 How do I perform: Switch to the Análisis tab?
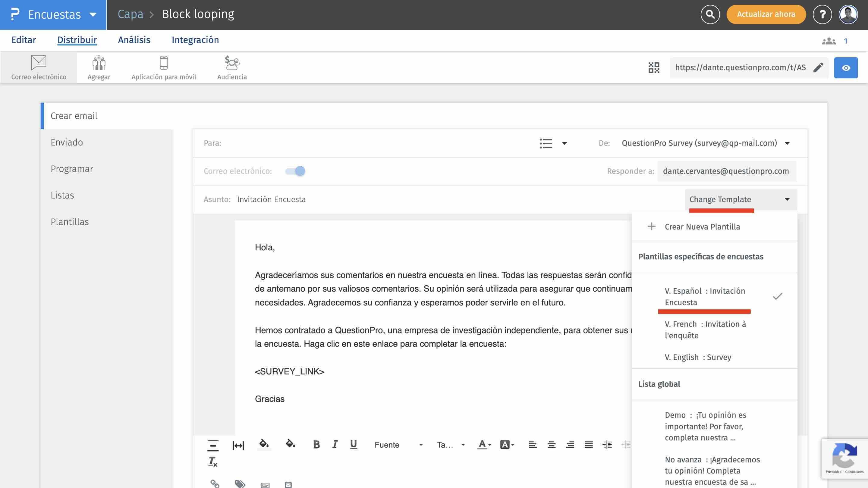coord(134,40)
